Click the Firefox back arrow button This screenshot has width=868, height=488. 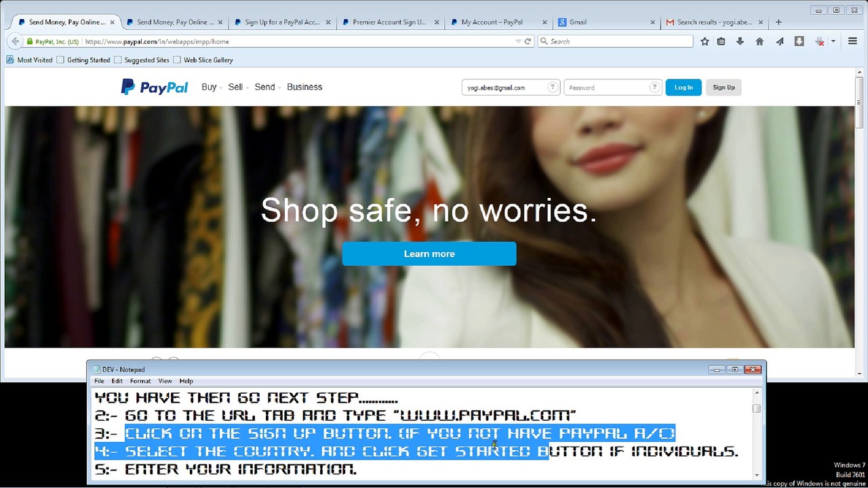pyautogui.click(x=15, y=41)
